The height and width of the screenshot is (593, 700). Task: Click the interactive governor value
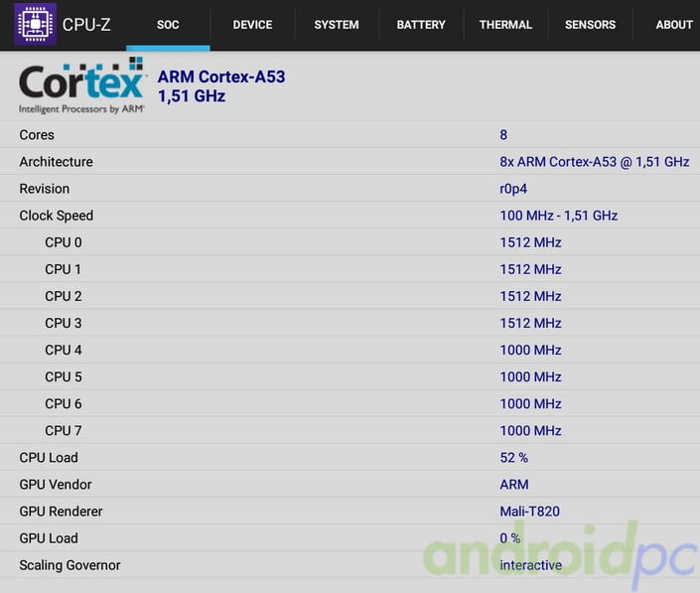pyautogui.click(x=531, y=565)
